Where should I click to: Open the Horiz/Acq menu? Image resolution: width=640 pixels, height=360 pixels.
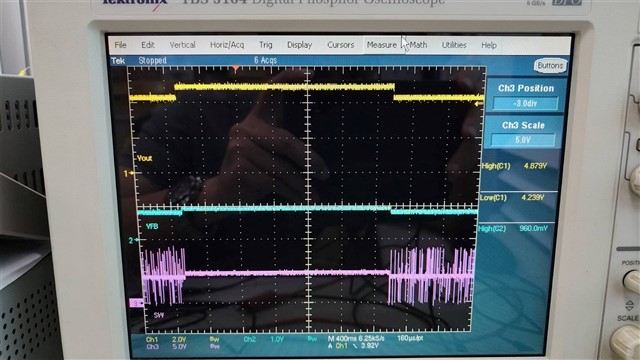coord(227,45)
